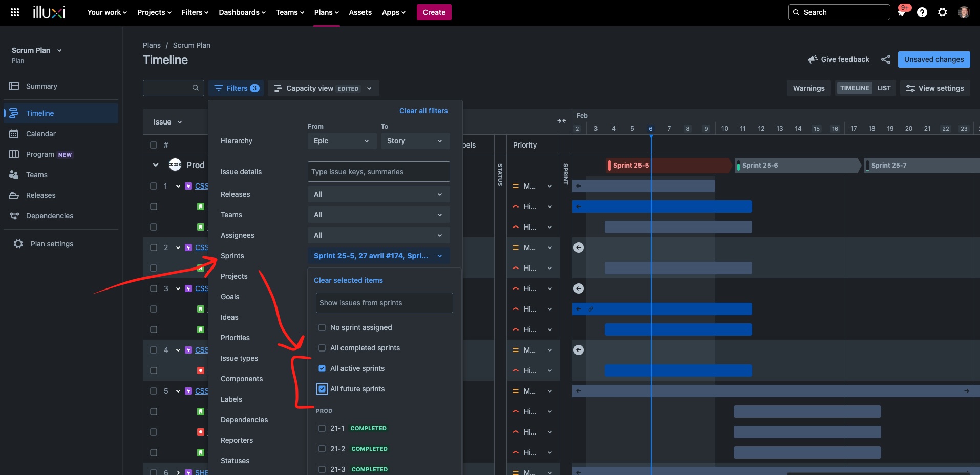Viewport: 980px width, 475px height.
Task: Open the Calendar view in the sidebar
Action: (40, 134)
